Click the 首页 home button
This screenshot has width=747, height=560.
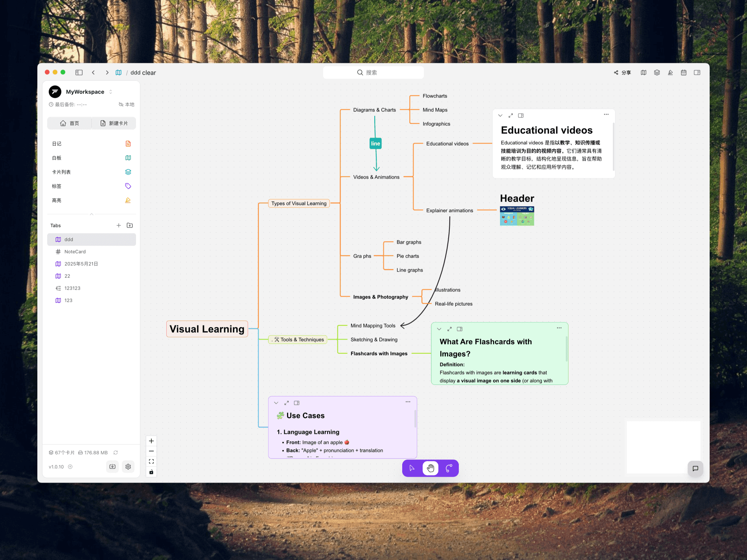point(69,123)
